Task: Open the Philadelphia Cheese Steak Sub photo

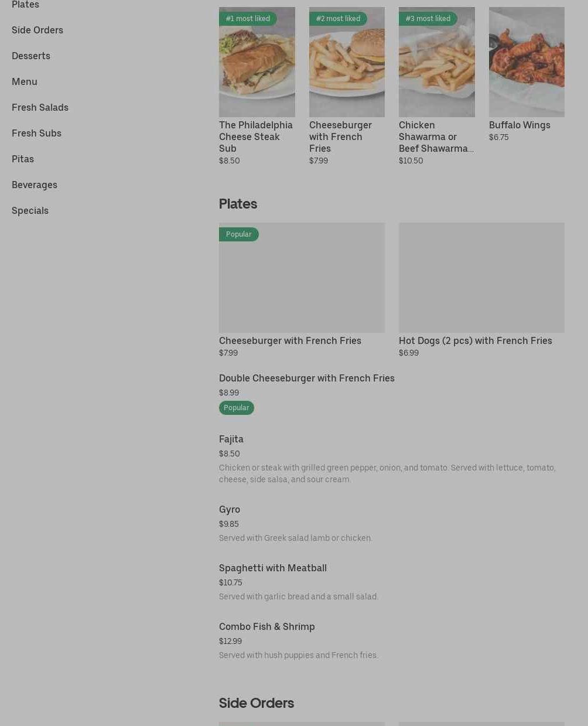Action: pos(257,62)
